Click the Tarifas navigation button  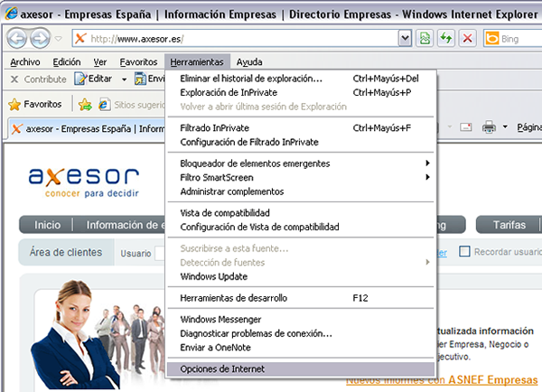(x=509, y=225)
